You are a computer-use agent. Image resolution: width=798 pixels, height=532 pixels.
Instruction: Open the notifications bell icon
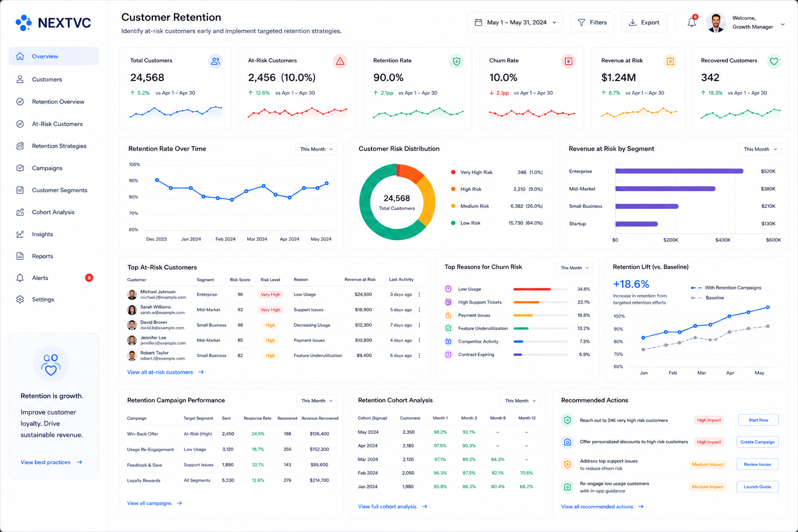tap(691, 22)
